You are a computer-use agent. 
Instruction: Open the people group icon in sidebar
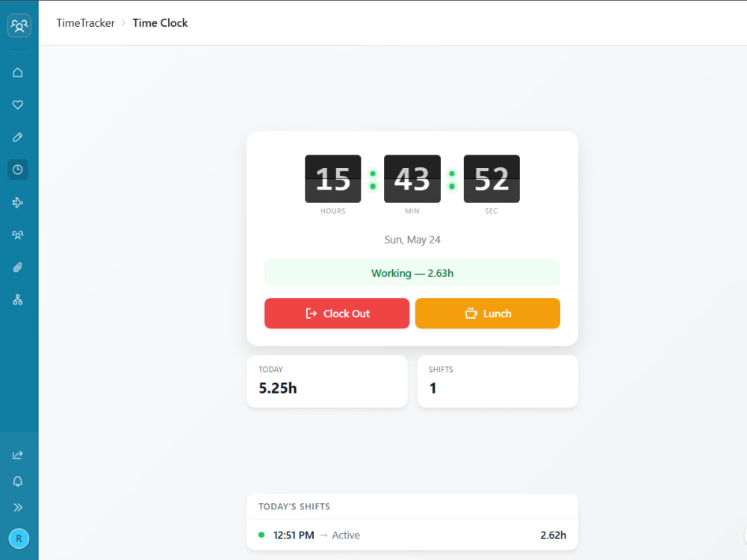click(x=18, y=234)
